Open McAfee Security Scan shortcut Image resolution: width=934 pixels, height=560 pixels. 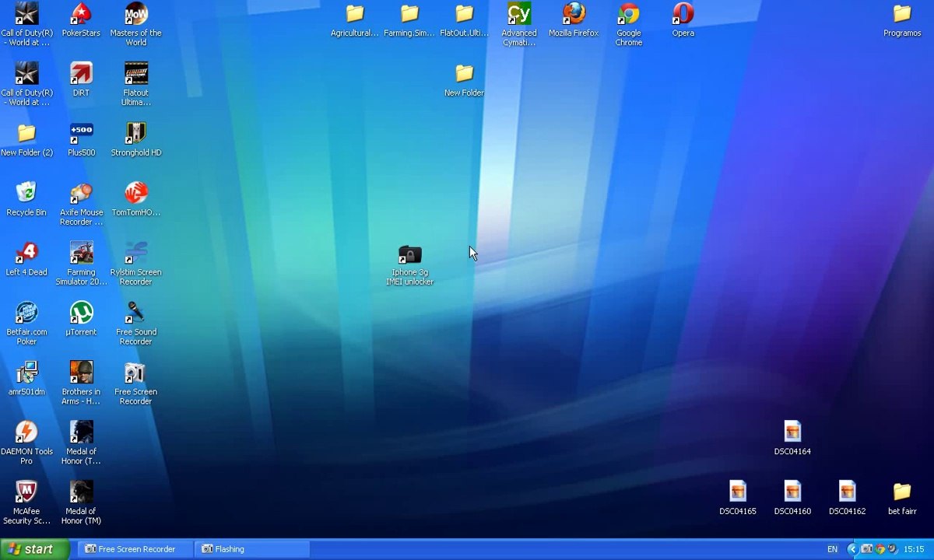click(26, 493)
